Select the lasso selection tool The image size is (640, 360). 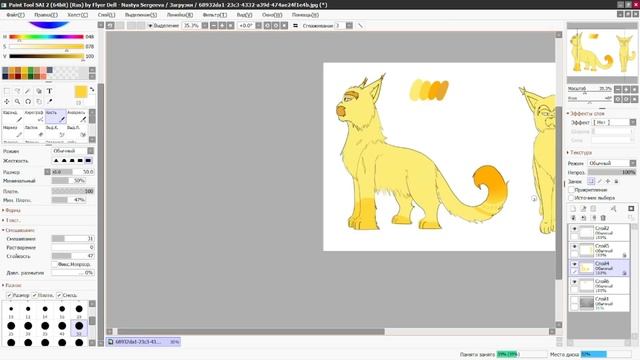[18, 91]
